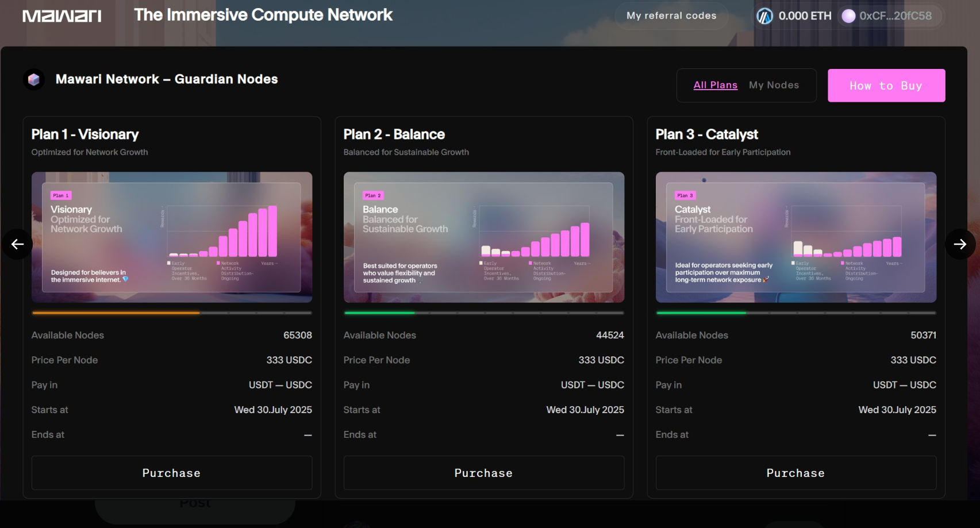
Task: Click Optimized for Network Growth subtitle
Action: pos(90,152)
